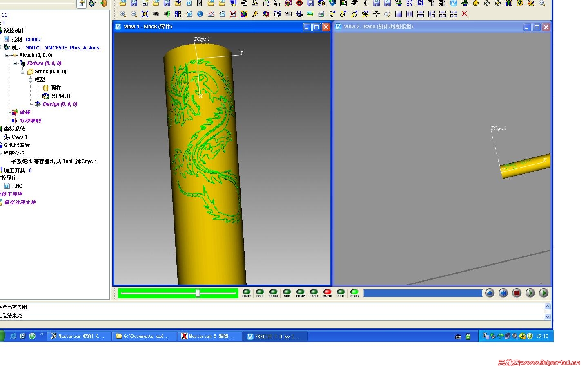The height and width of the screenshot is (368, 588).
Task: Select the T.NC program file
Action: click(17, 186)
